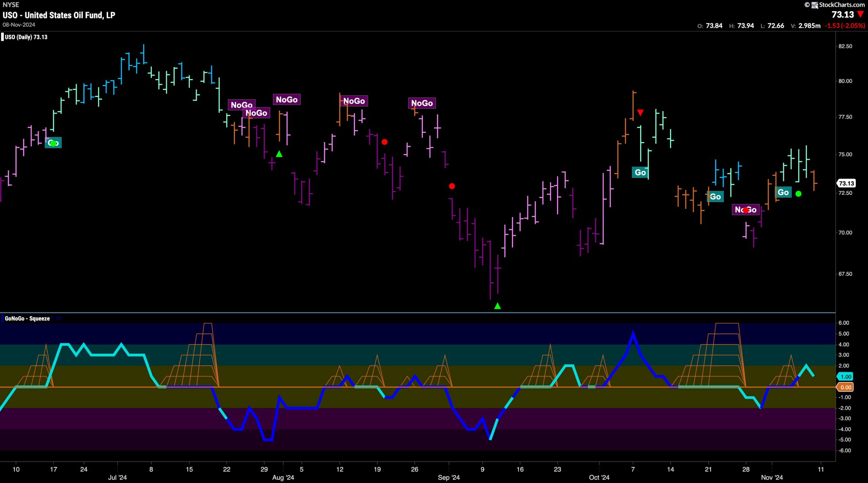Click the USO - United States Oil Fund title

coord(59,15)
